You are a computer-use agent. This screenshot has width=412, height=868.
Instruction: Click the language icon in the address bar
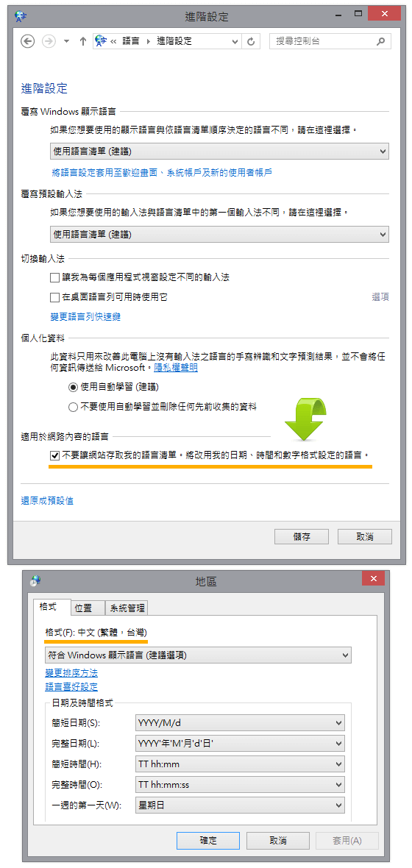(x=100, y=41)
